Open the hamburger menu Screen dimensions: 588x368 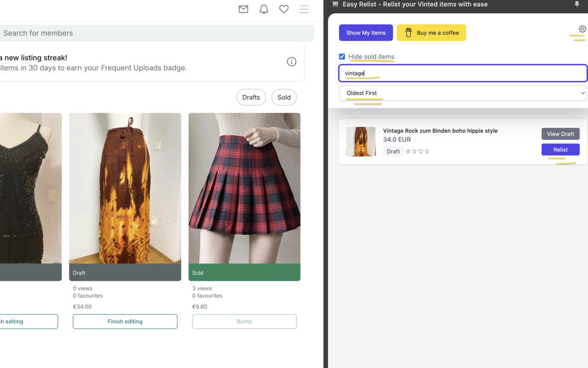coord(304,9)
